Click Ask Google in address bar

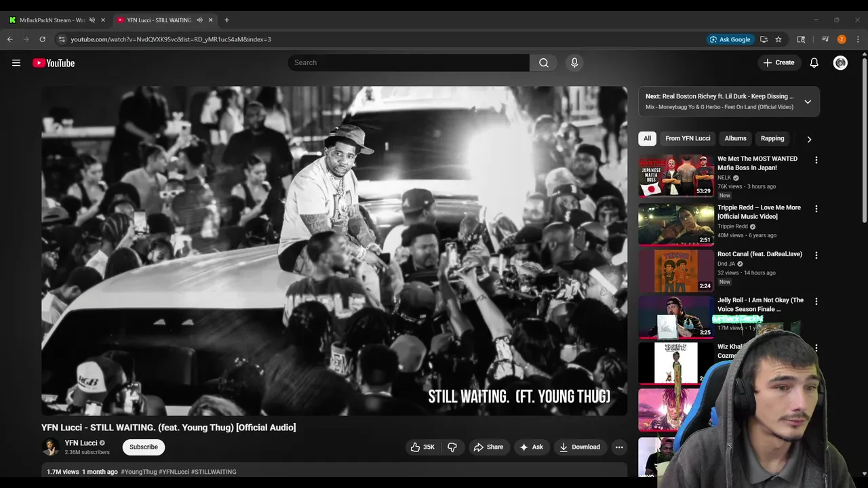pyautogui.click(x=730, y=39)
